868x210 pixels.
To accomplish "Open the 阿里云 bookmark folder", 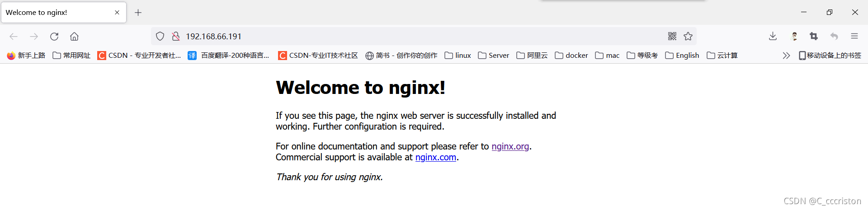I will tap(532, 56).
